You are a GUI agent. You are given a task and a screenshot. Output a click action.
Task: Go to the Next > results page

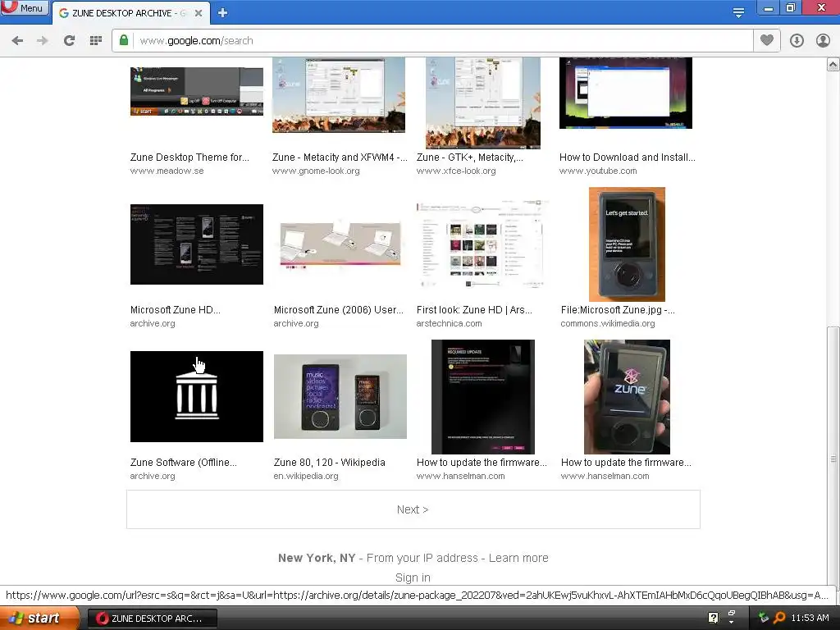pos(413,509)
